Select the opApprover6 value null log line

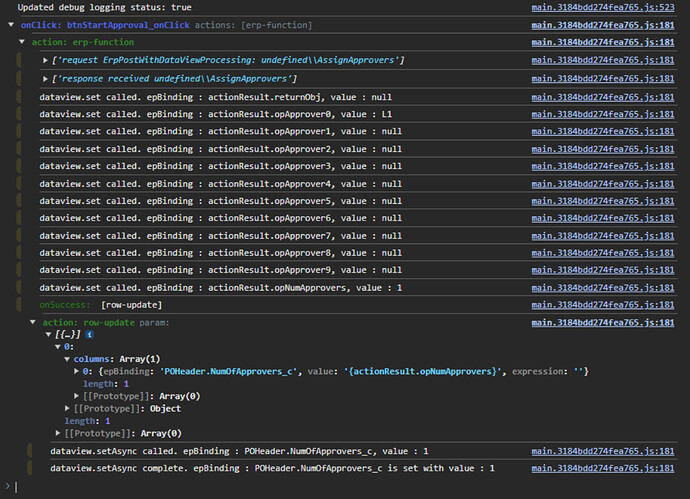220,218
